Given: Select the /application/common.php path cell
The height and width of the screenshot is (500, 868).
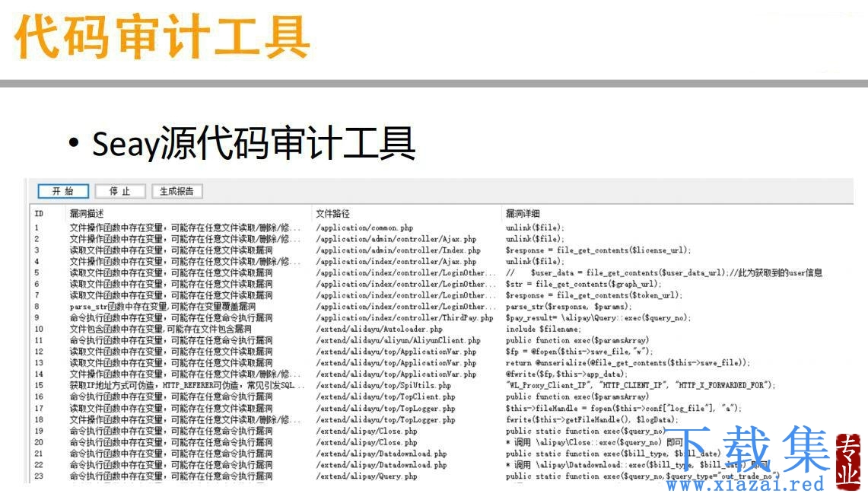Looking at the screenshot, I should click(x=365, y=228).
